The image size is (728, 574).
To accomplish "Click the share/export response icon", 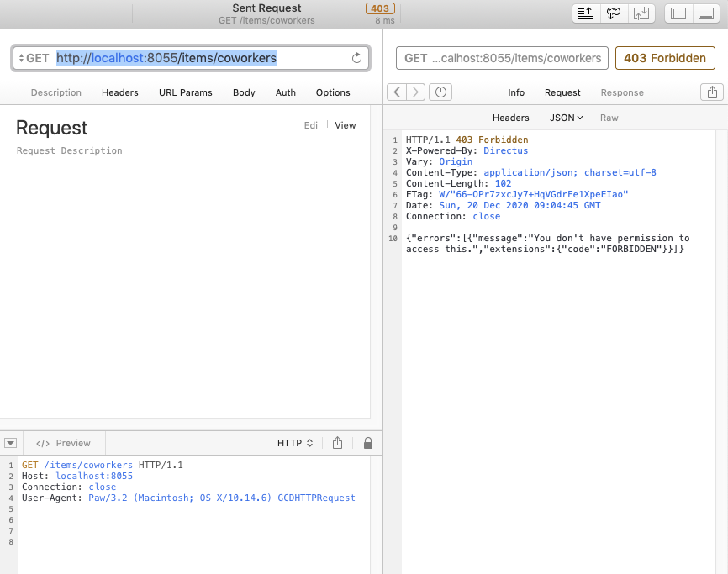I will (x=712, y=92).
